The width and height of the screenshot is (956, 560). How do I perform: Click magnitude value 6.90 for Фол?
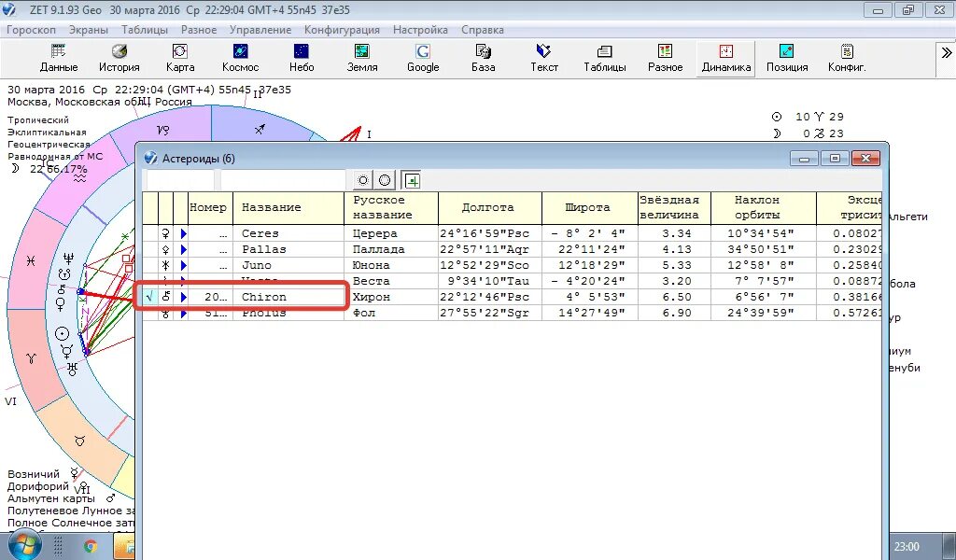(676, 314)
